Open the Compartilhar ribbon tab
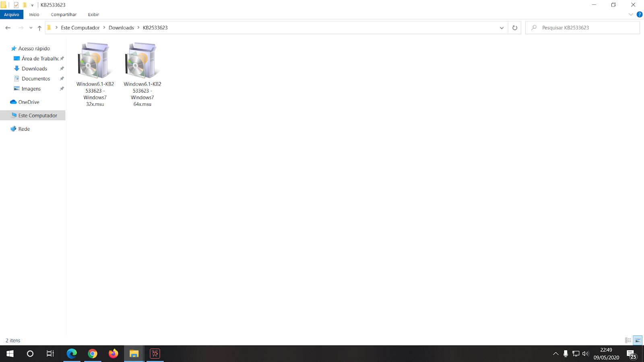 [x=64, y=14]
